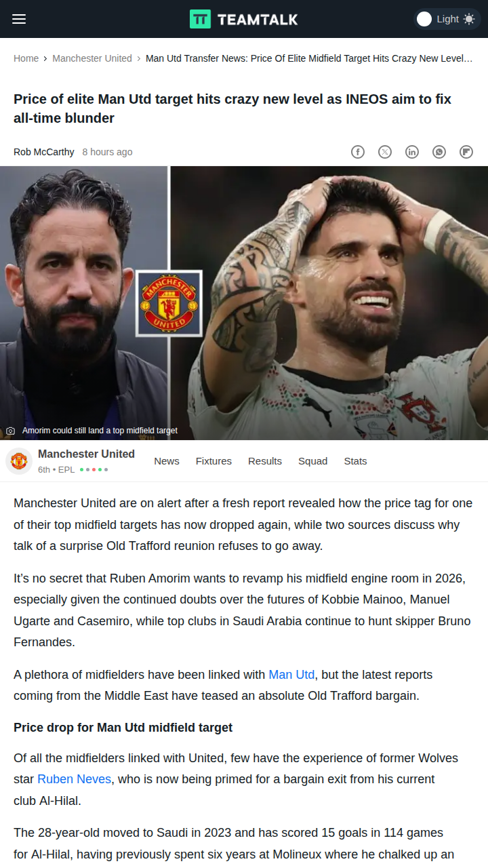Image resolution: width=488 pixels, height=868 pixels.
Task: Share article on LinkedIn
Action: pos(412,152)
